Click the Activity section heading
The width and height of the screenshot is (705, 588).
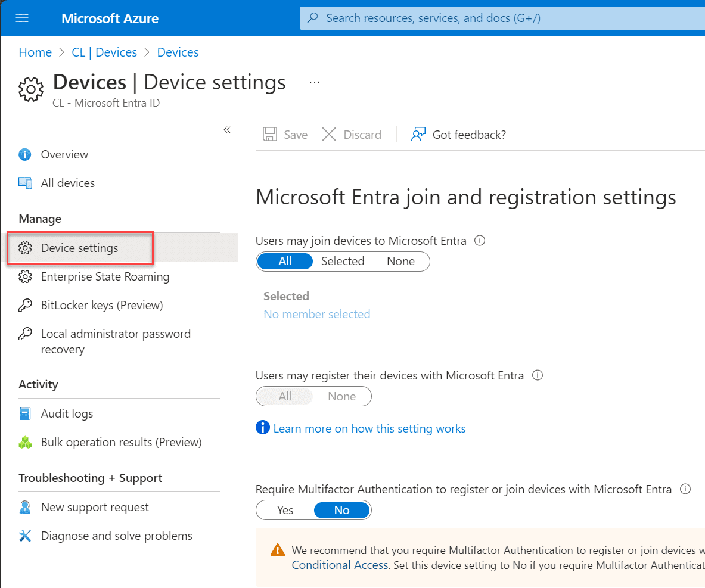point(38,384)
